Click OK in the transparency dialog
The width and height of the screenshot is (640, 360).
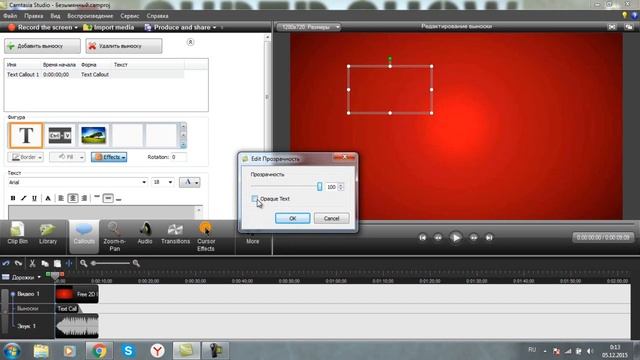[x=293, y=218]
